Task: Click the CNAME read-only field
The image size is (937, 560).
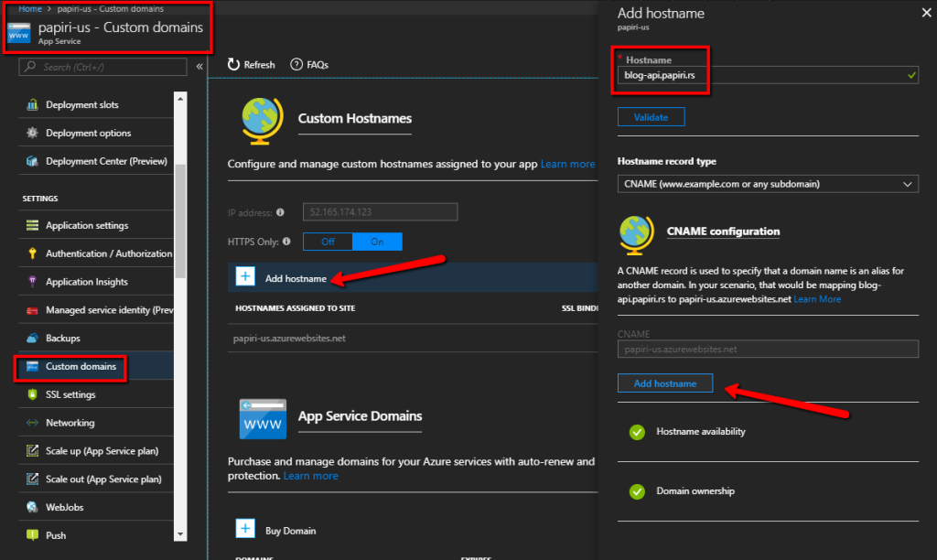Action: pyautogui.click(x=768, y=349)
